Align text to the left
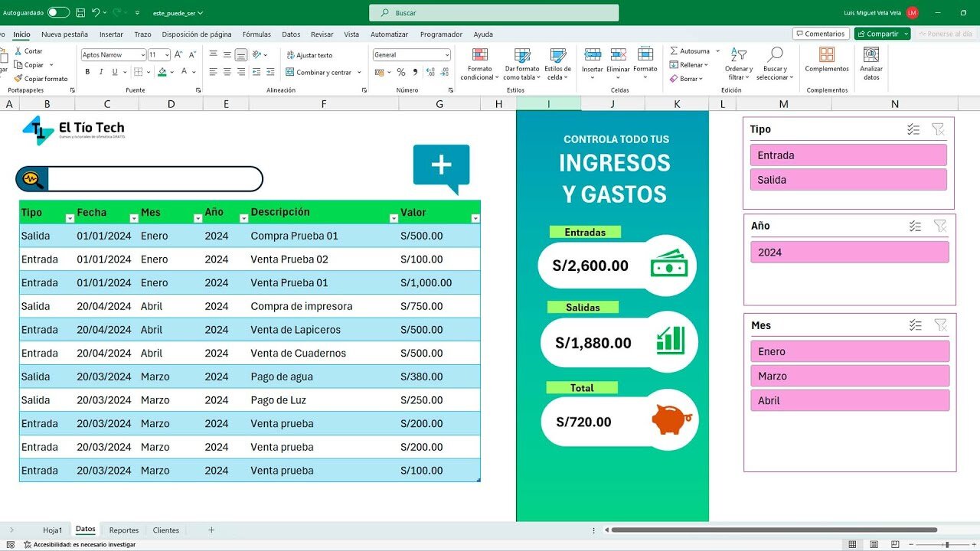 (x=214, y=72)
